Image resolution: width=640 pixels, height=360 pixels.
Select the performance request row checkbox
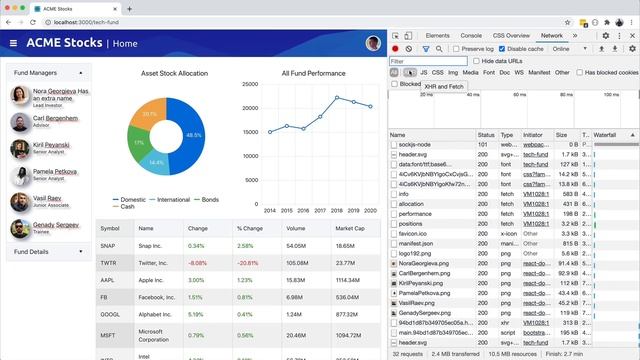(x=394, y=214)
